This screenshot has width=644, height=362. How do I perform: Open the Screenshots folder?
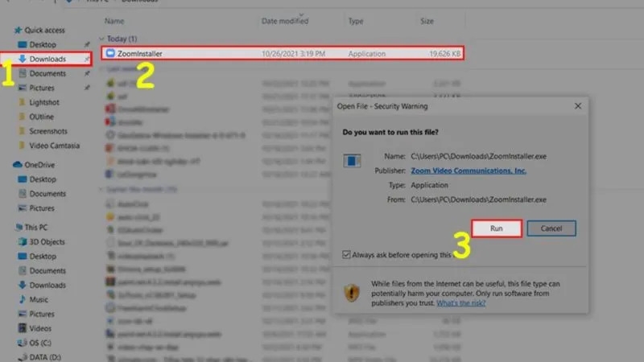pyautogui.click(x=48, y=131)
